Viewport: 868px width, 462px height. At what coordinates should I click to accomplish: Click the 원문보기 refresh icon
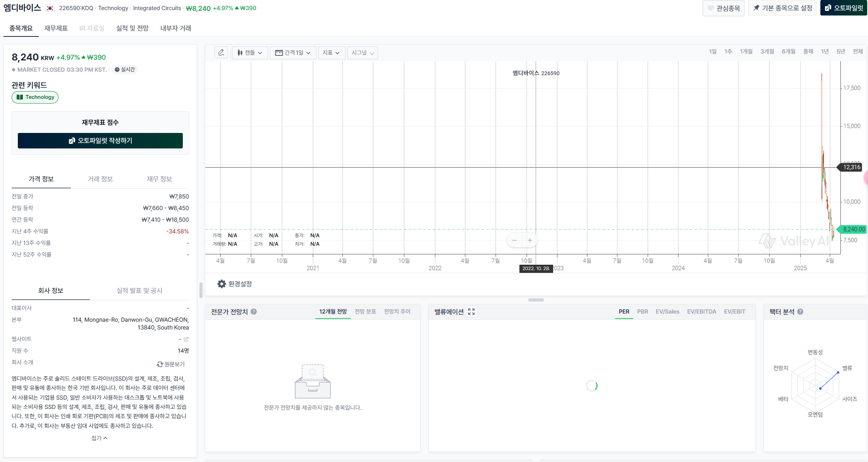(160, 364)
